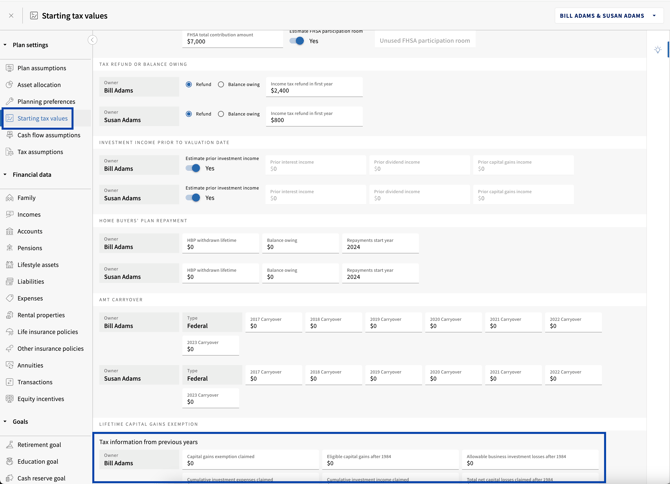Image resolution: width=670 pixels, height=484 pixels.
Task: Turn off Estimate FHSA participation room toggle
Action: tap(297, 41)
